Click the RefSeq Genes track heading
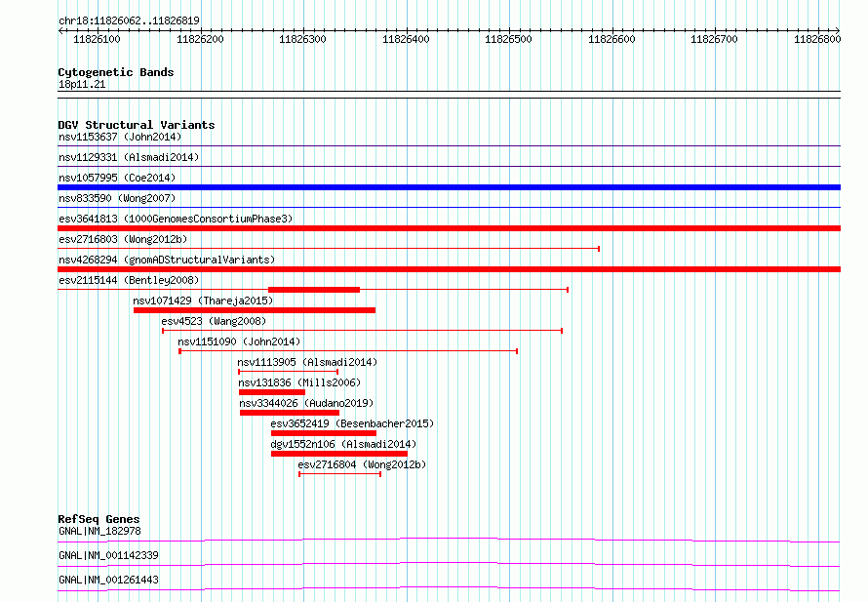The image size is (868, 602). 99,519
